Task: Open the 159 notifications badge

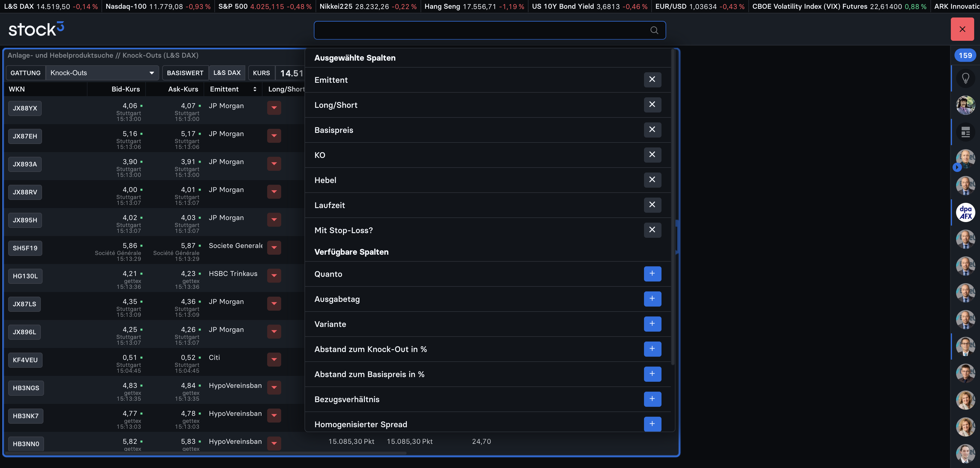Action: (965, 55)
